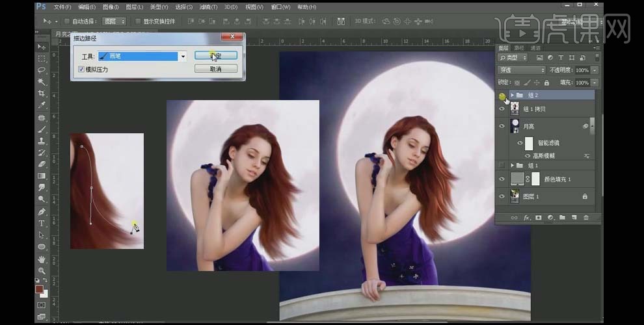This screenshot has width=644, height=325.
Task: Toggle visibility of 组 2 group
Action: click(502, 96)
